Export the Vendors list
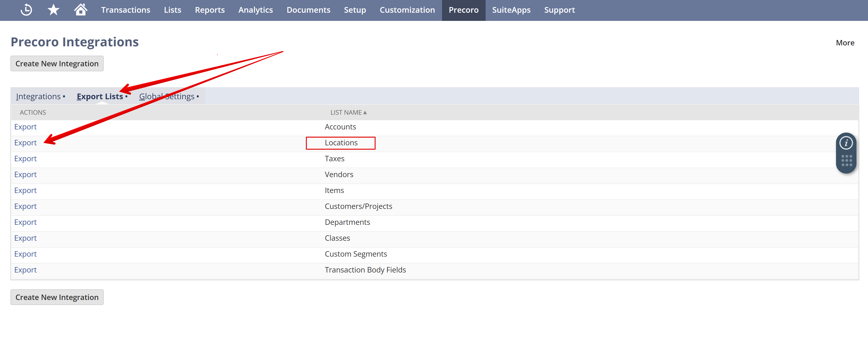The height and width of the screenshot is (342, 868). click(x=25, y=174)
